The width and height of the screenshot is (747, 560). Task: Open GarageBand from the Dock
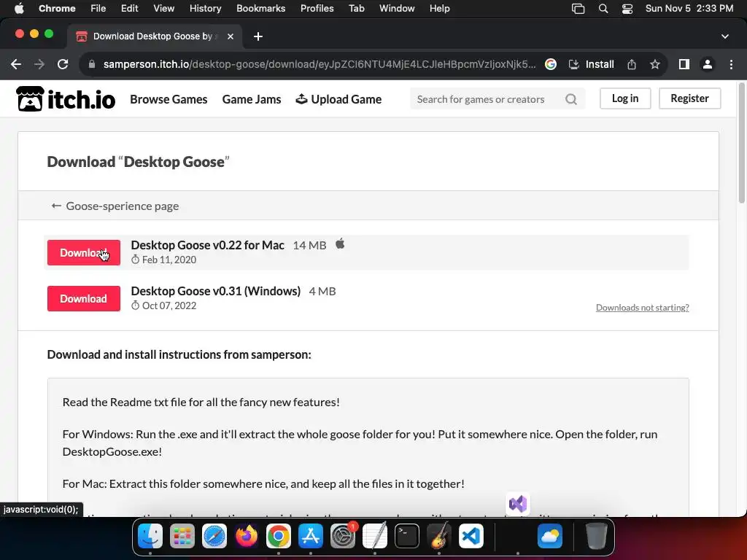[x=438, y=536]
